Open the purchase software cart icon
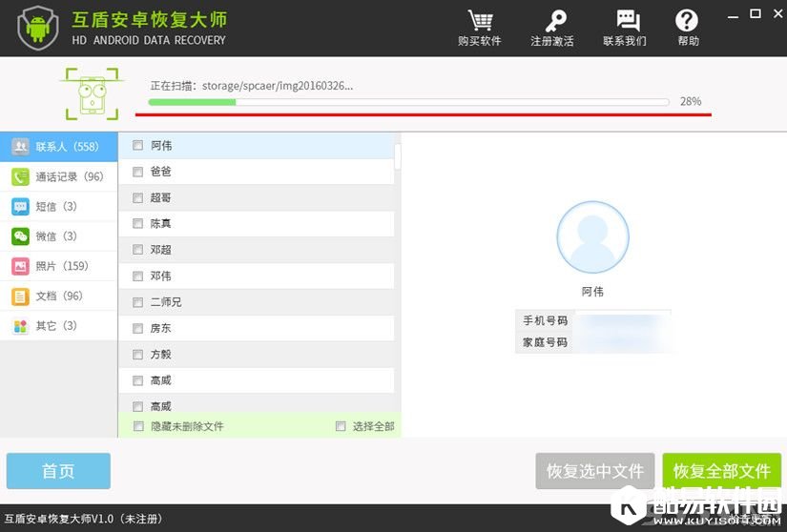The image size is (787, 532). pos(479,21)
